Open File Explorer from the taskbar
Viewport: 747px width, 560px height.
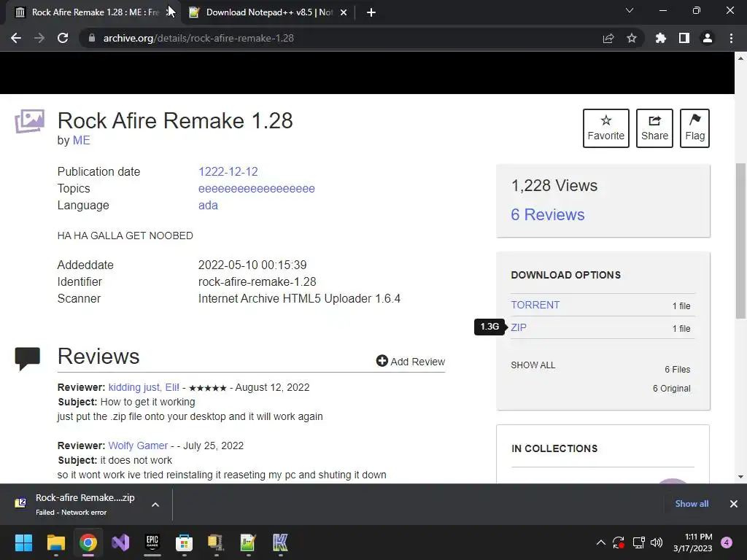[x=55, y=542]
